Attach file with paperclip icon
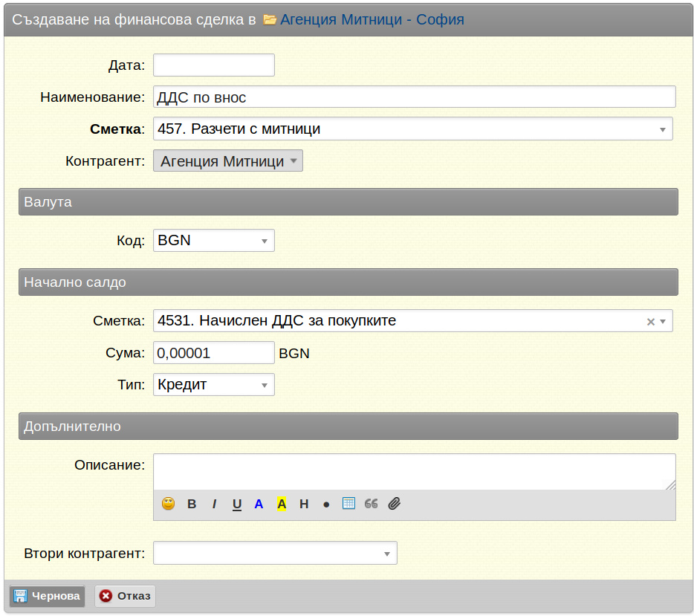This screenshot has width=694, height=616. [x=394, y=504]
